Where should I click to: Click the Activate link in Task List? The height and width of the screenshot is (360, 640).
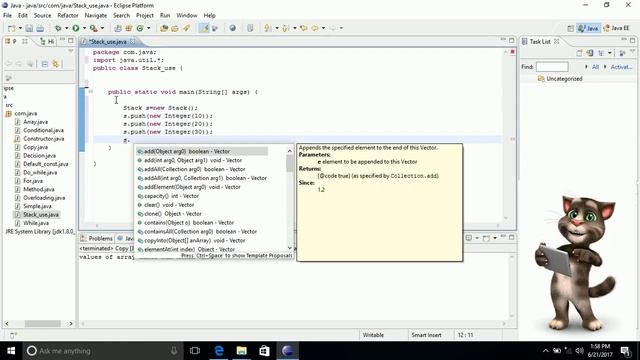click(621, 67)
